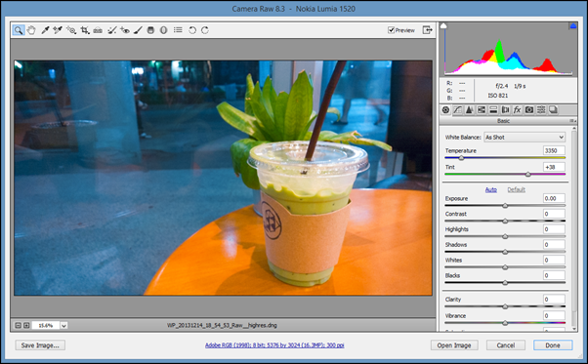Click the Default tone link

tap(516, 189)
